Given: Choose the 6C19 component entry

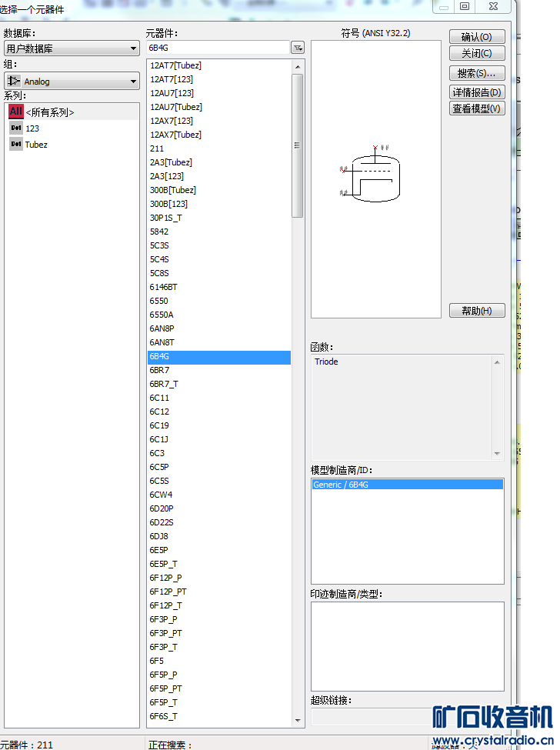Looking at the screenshot, I should [160, 425].
